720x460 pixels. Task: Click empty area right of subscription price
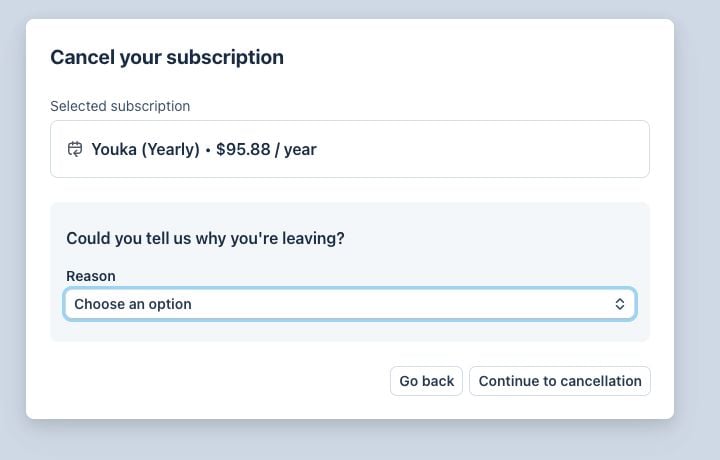pos(482,149)
